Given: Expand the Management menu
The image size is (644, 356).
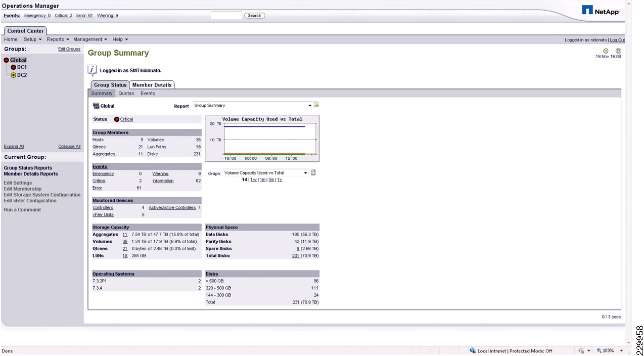Looking at the screenshot, I should pyautogui.click(x=90, y=39).
